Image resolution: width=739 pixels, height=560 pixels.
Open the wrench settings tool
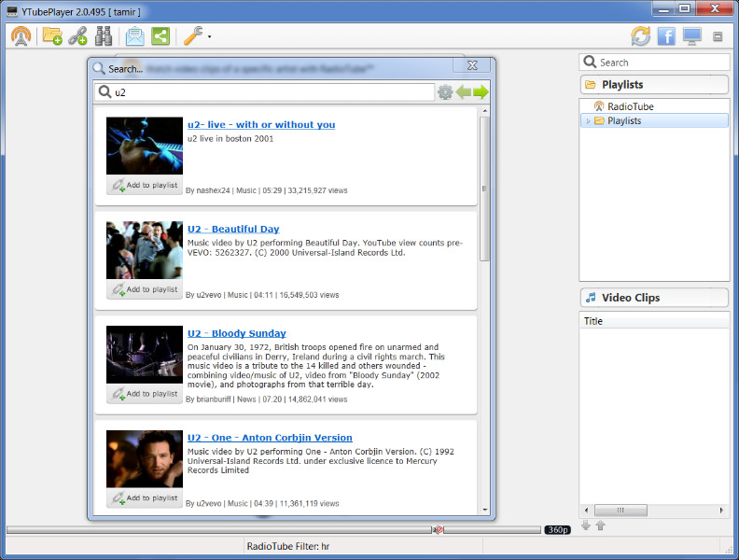point(193,35)
